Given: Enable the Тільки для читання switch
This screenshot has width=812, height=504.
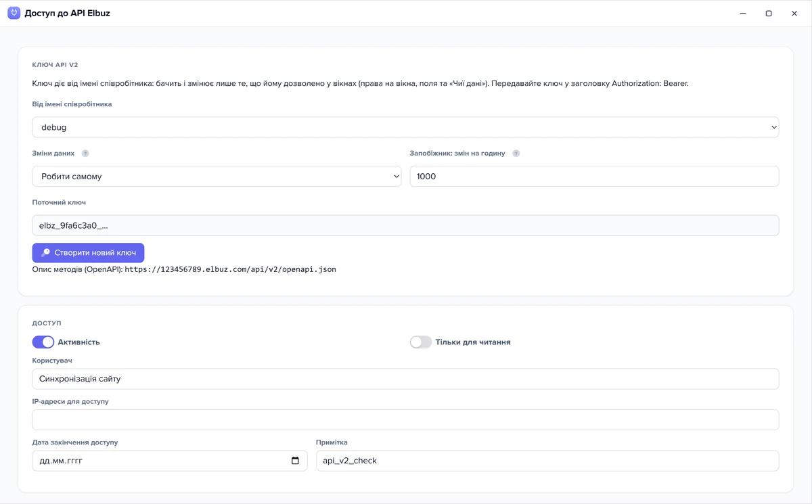Looking at the screenshot, I should click(421, 342).
